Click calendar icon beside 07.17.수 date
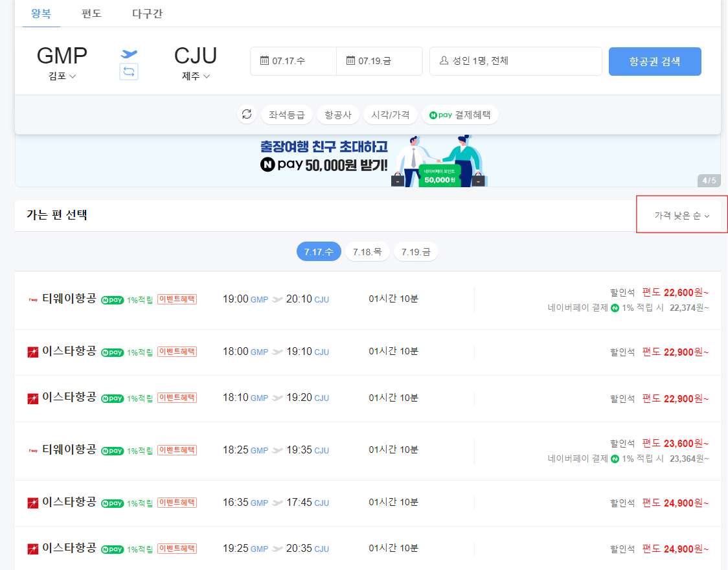 coord(264,60)
